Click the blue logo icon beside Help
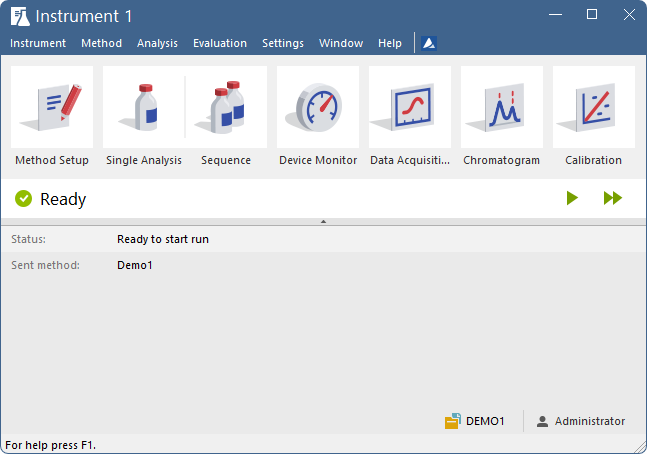 pyautogui.click(x=429, y=43)
